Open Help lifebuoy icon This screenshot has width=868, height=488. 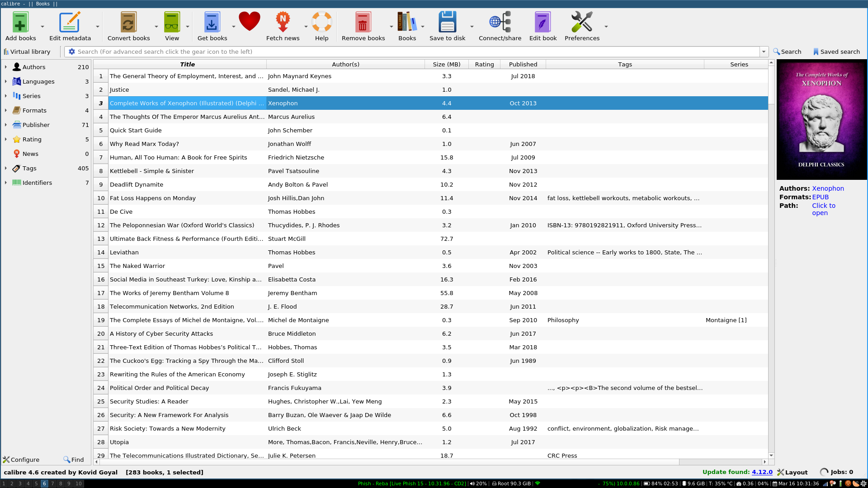(322, 23)
